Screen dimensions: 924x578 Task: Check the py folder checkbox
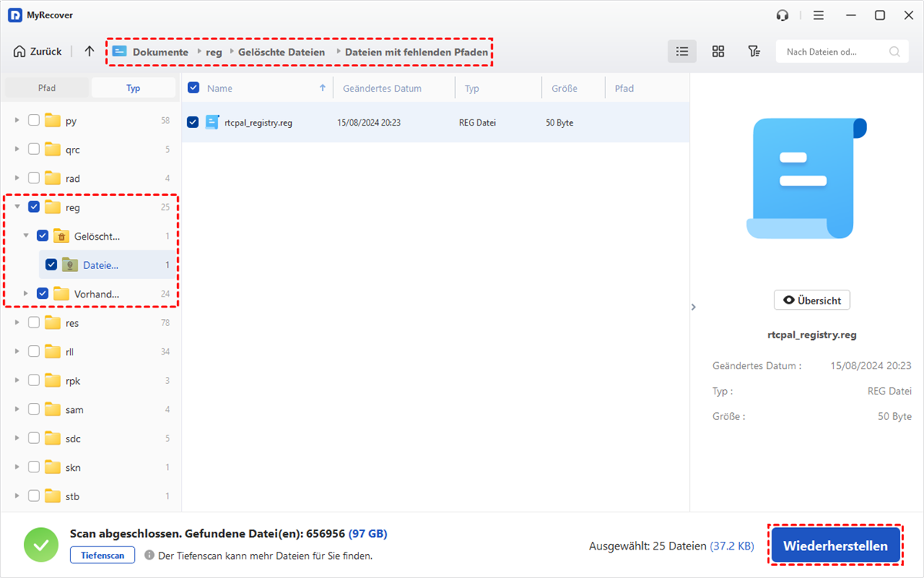click(x=34, y=120)
